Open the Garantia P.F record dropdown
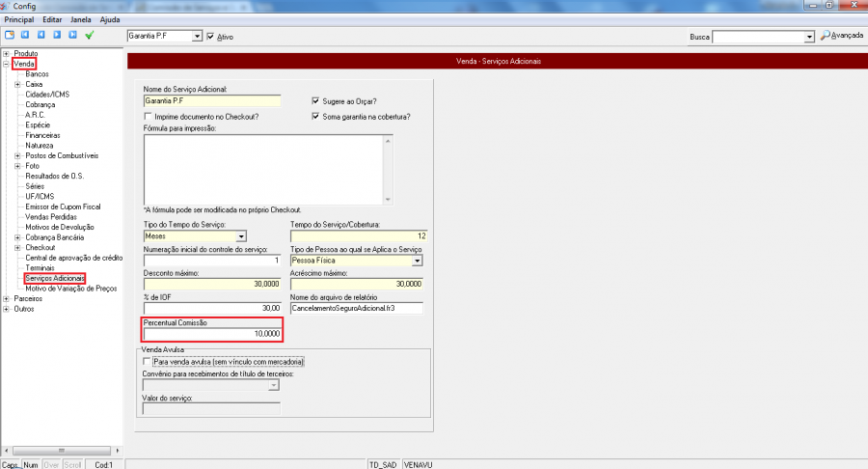 [197, 36]
